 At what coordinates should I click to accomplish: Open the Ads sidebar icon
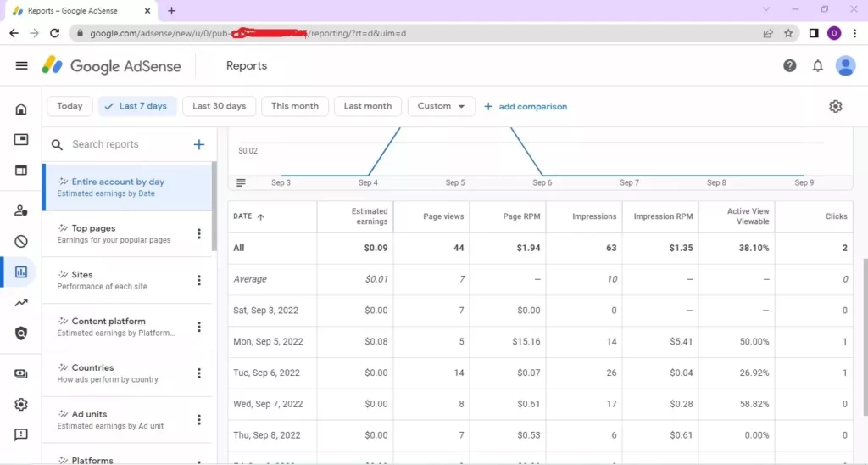(21, 139)
